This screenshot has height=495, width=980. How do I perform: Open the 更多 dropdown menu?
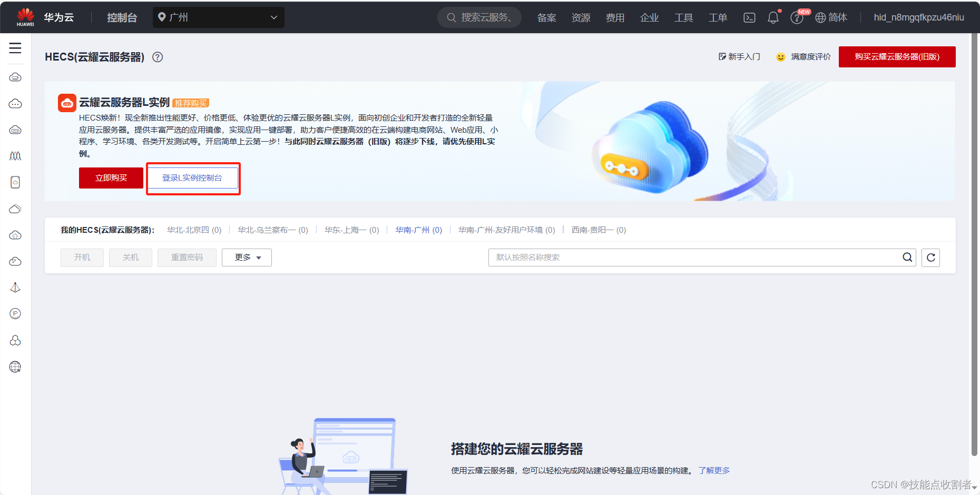tap(247, 258)
